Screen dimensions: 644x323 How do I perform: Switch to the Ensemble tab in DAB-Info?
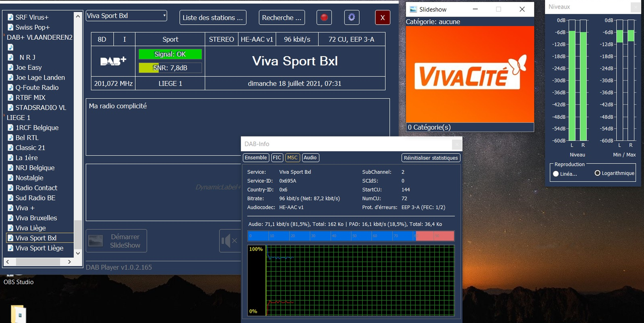pyautogui.click(x=256, y=158)
